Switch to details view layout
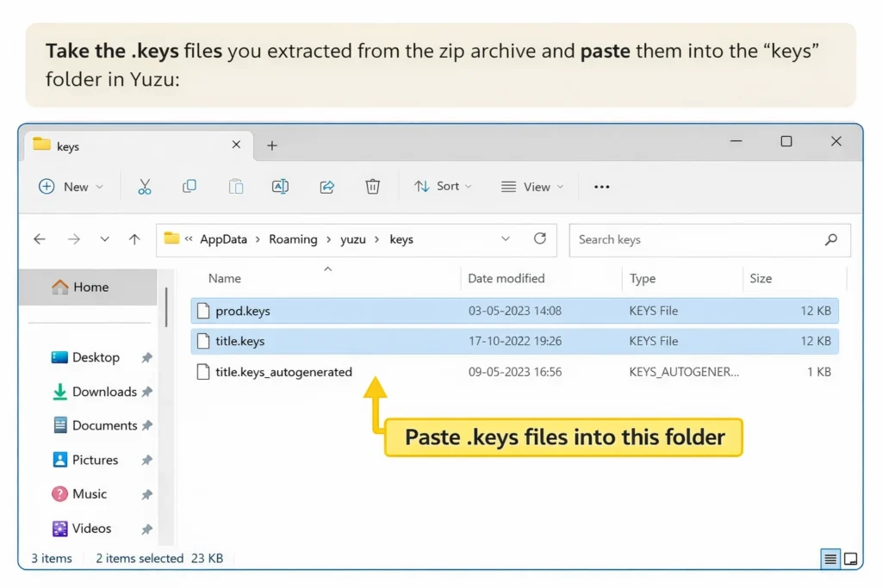882x588 pixels. point(830,559)
